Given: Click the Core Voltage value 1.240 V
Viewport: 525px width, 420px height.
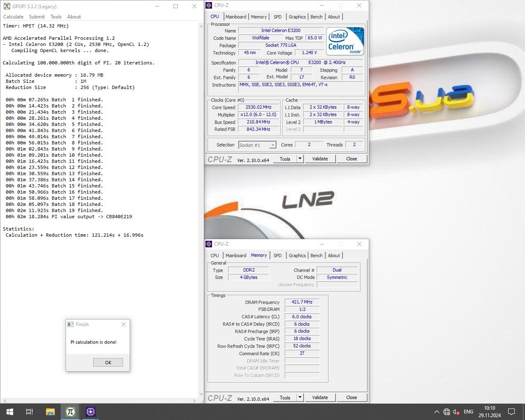Looking at the screenshot, I should [309, 53].
